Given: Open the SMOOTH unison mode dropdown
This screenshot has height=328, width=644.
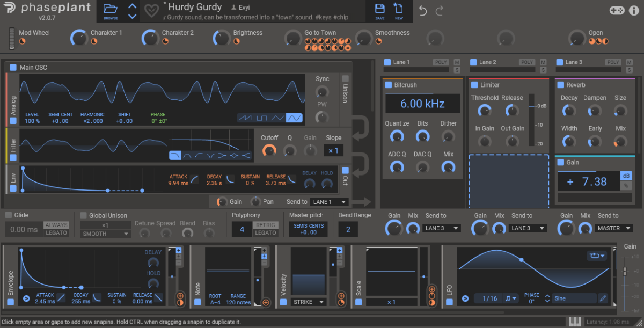Looking at the screenshot, I should pyautogui.click(x=105, y=234).
